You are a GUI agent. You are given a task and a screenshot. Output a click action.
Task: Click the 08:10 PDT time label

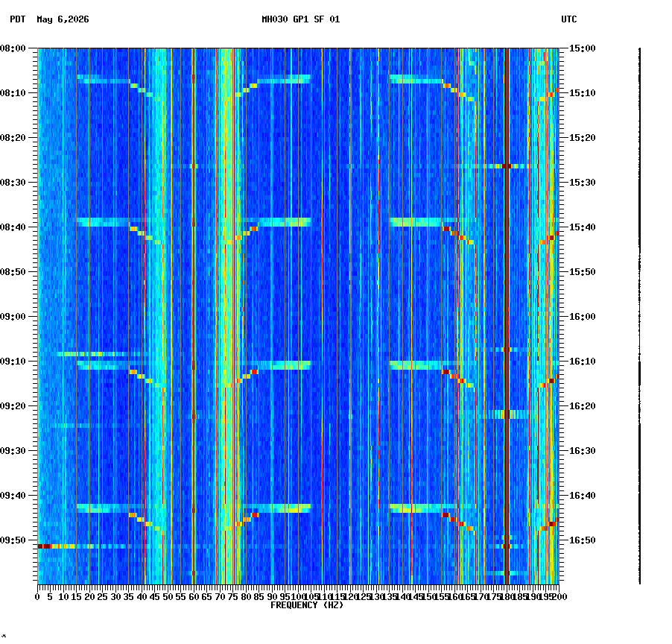coord(13,93)
